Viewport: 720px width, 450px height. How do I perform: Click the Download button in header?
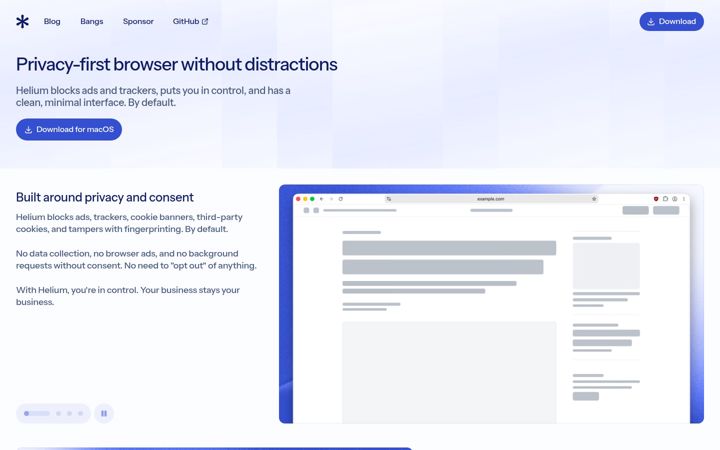(671, 22)
